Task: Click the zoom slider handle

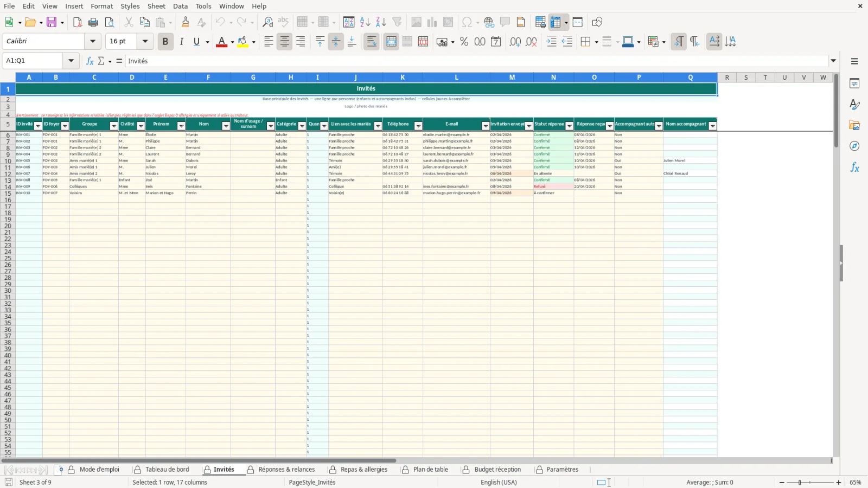Action: click(800, 483)
